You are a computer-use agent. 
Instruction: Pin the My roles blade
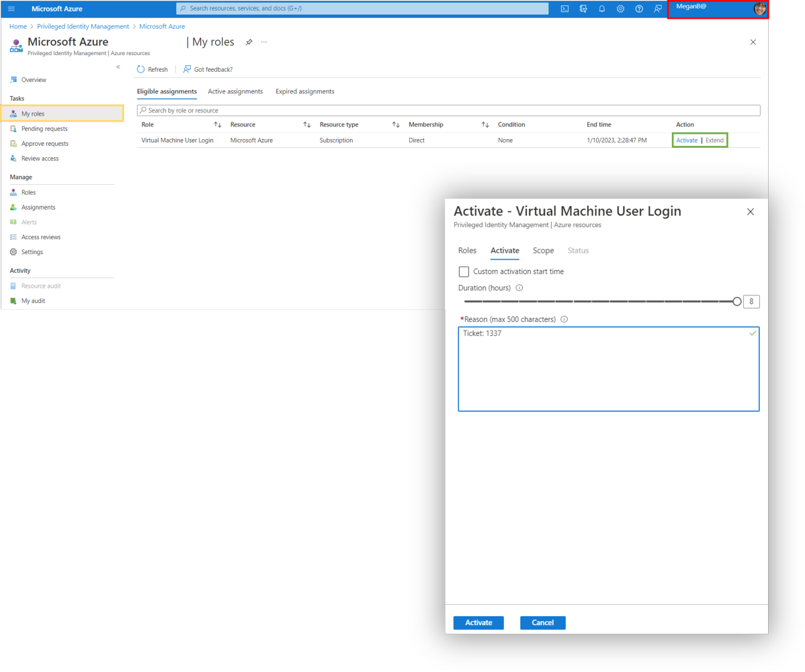point(249,42)
